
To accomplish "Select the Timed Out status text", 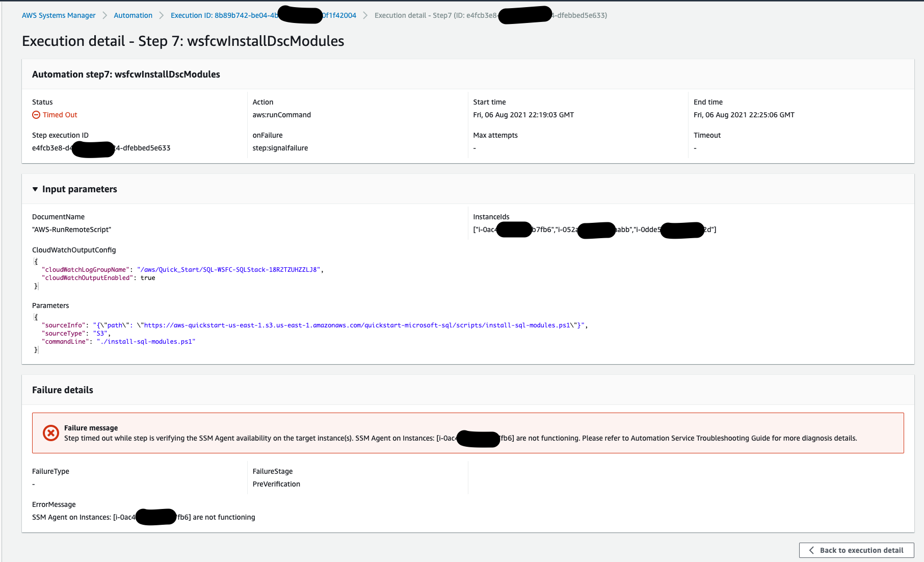I will click(60, 115).
